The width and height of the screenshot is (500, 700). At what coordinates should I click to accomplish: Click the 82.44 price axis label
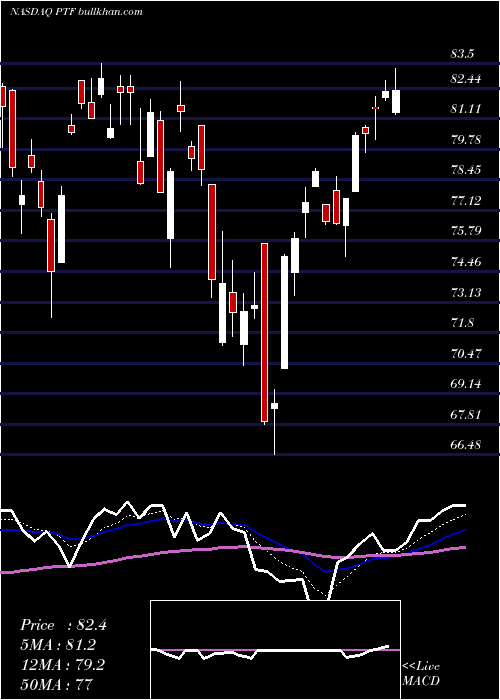(466, 79)
